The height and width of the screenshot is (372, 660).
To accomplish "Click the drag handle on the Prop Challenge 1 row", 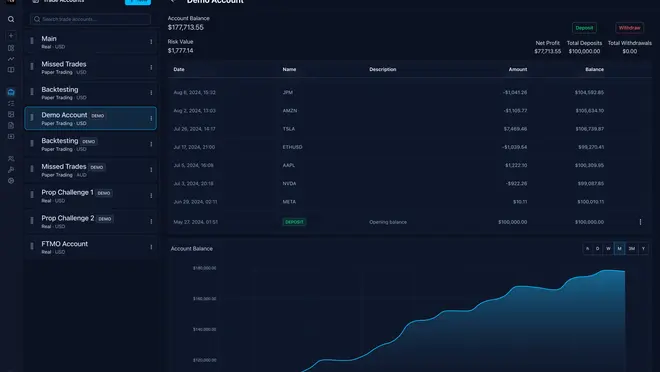I will point(32,195).
